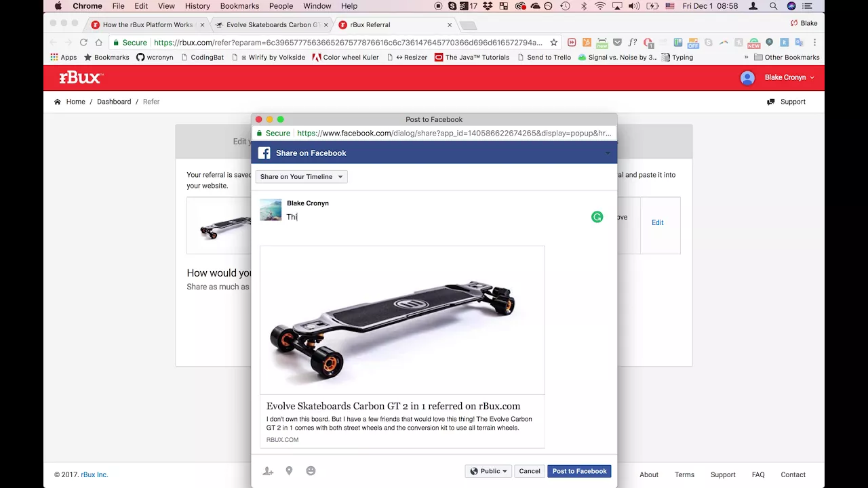Open the Siri menu bar icon
The width and height of the screenshot is (868, 488).
pyautogui.click(x=791, y=6)
